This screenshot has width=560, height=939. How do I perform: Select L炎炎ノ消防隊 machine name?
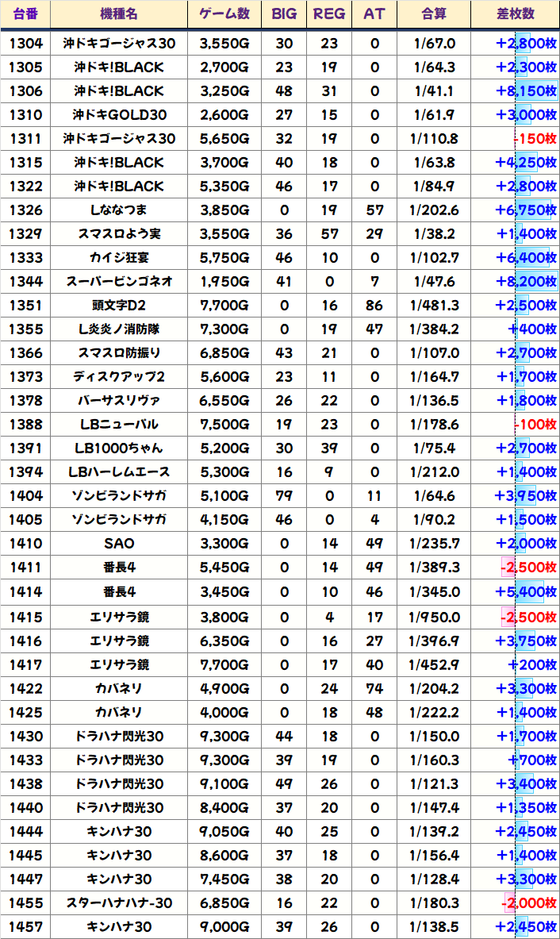pos(119,329)
